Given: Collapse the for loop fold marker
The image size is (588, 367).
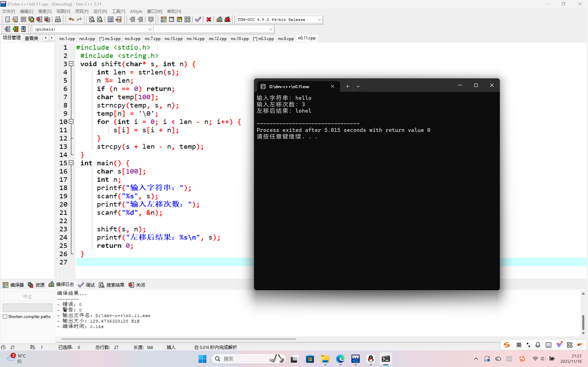Looking at the screenshot, I should [71, 122].
